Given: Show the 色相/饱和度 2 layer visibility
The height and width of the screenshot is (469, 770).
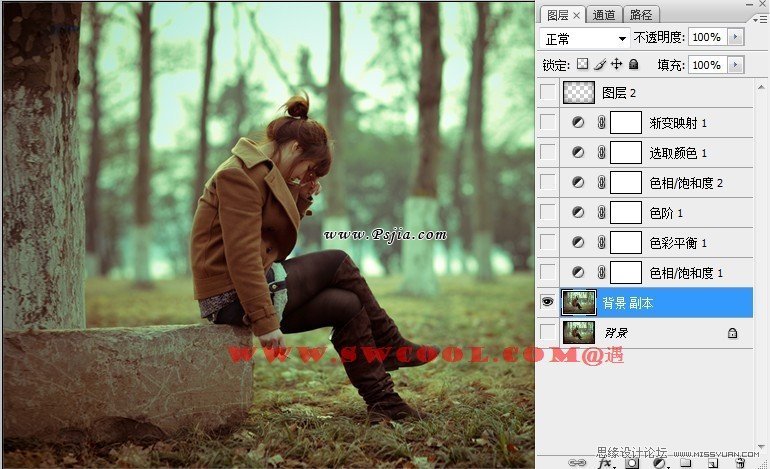Looking at the screenshot, I should pos(548,182).
